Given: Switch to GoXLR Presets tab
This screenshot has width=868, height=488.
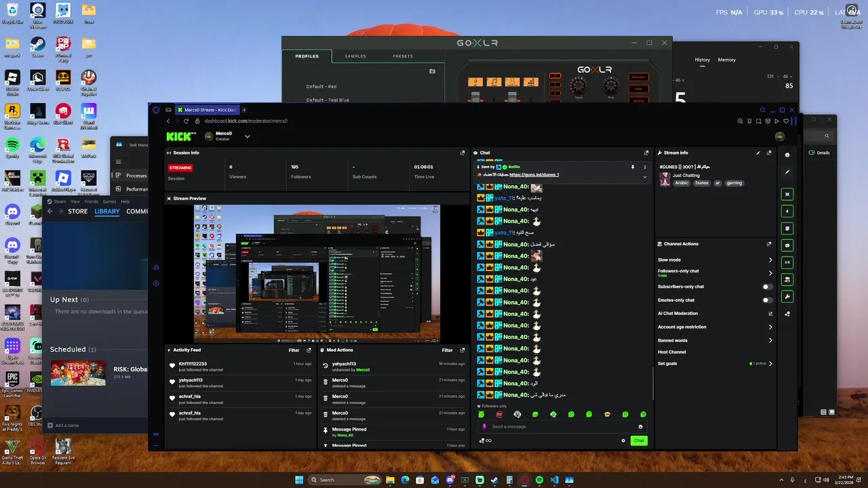Looking at the screenshot, I should click(403, 56).
